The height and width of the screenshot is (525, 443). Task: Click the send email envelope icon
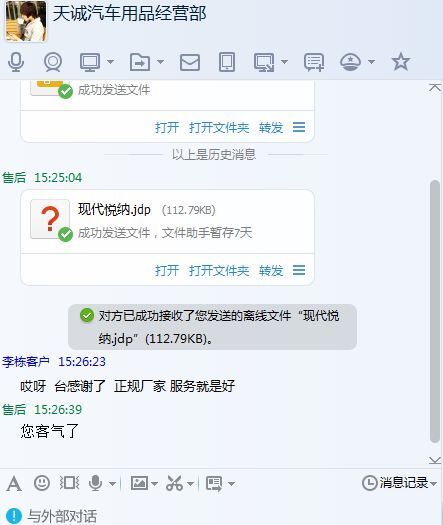[x=190, y=62]
